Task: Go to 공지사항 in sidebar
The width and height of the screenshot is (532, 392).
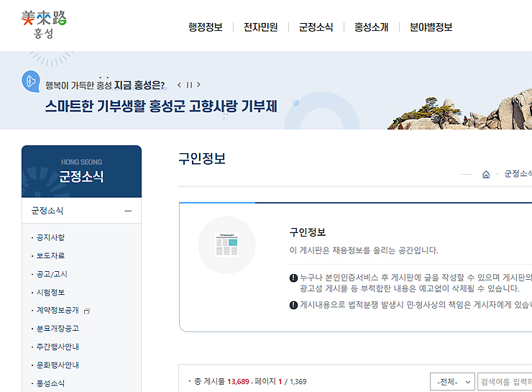Action: [50, 237]
